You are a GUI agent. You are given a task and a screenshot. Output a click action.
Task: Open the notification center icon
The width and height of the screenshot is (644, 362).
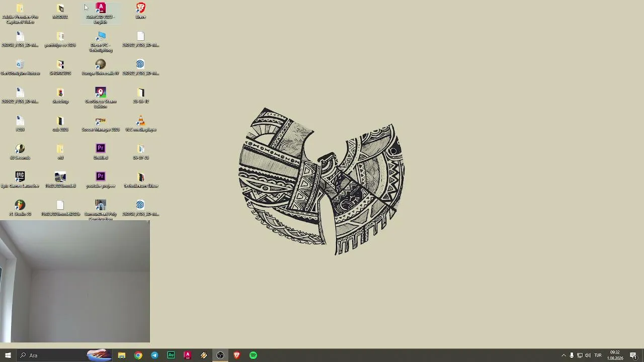(633, 355)
